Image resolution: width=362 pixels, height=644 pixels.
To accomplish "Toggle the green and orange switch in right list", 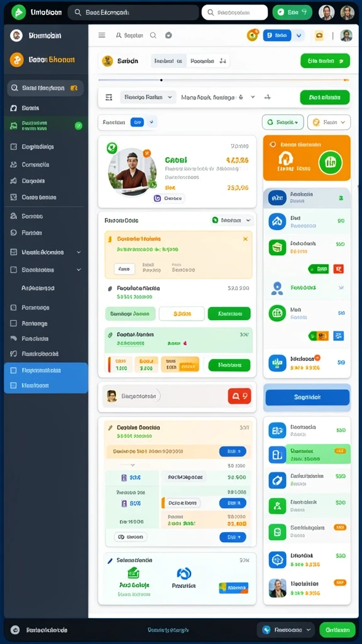I will pos(319,336).
